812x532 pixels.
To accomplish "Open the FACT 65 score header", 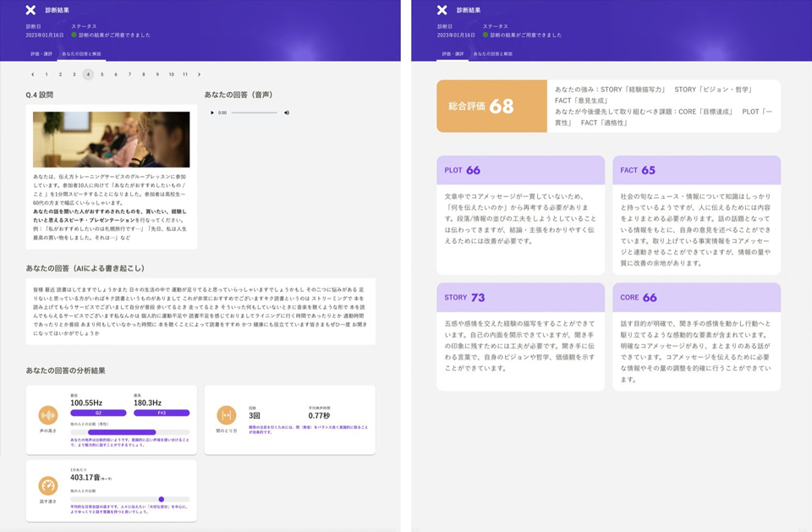I will 696,170.
